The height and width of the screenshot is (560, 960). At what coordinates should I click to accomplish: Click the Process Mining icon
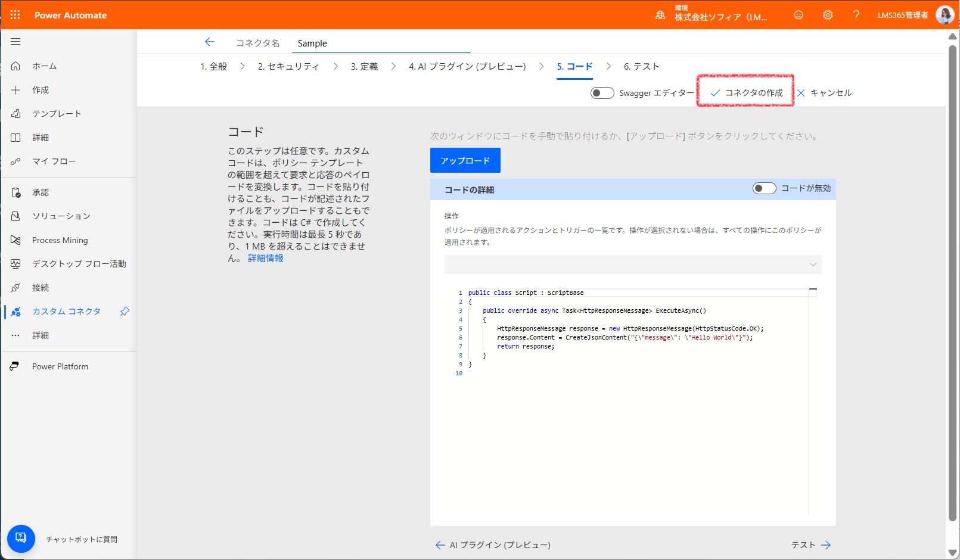[16, 240]
